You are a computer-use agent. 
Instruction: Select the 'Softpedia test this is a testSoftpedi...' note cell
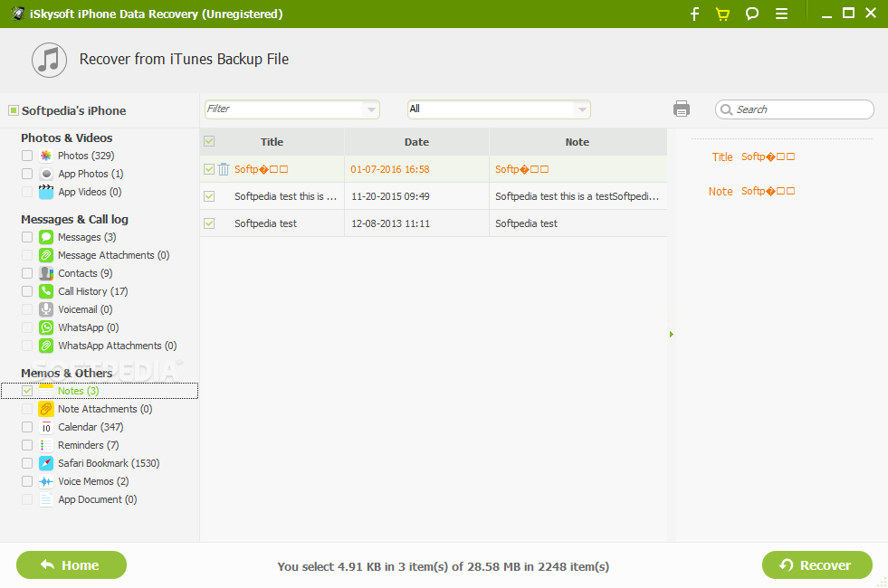click(x=578, y=196)
